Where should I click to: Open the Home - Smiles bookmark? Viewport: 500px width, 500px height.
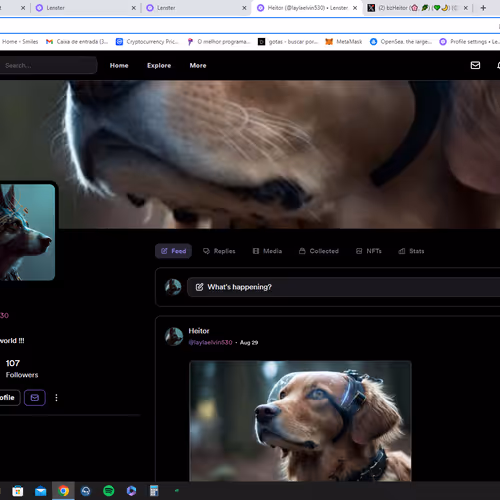[20, 42]
